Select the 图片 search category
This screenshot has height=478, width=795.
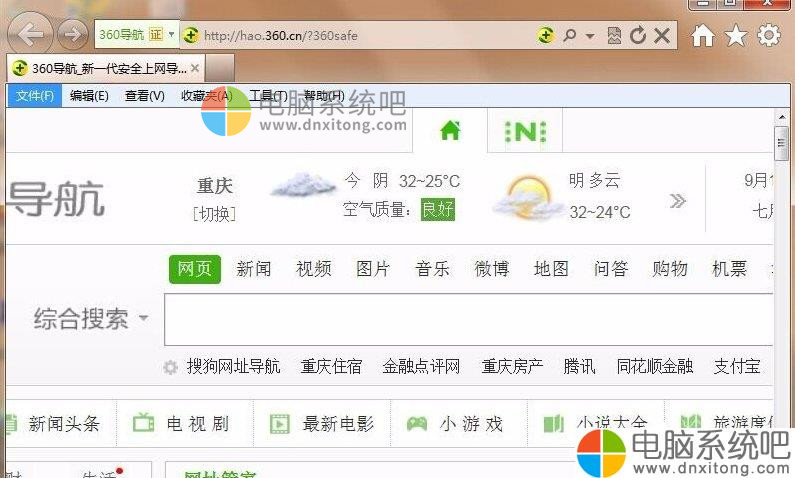tap(373, 269)
